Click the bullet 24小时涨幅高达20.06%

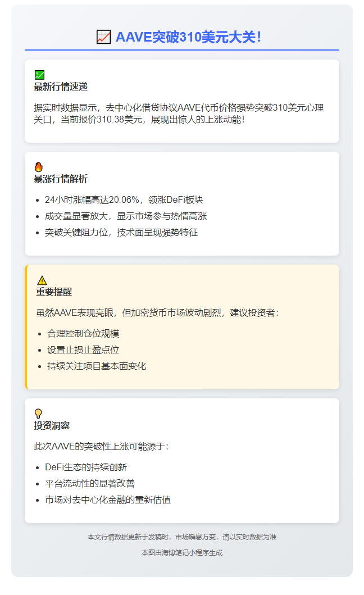tap(124, 199)
